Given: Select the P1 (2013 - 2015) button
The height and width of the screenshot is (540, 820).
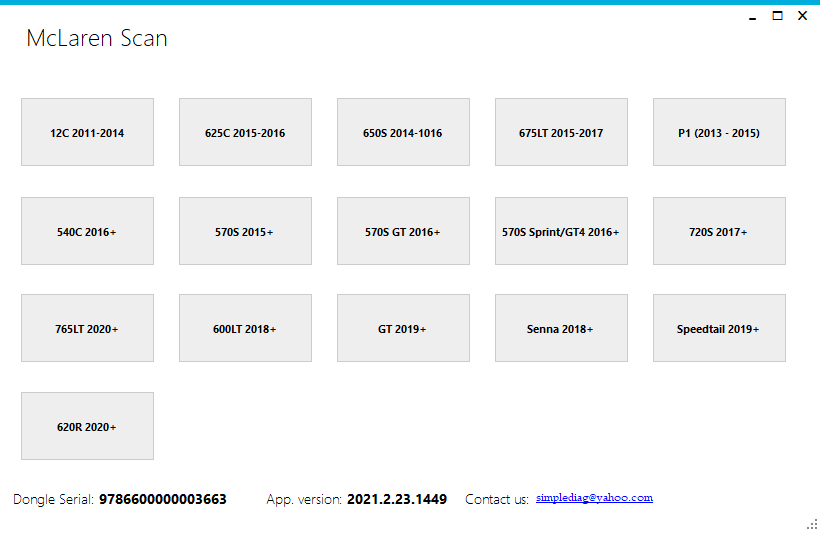Looking at the screenshot, I should tap(719, 132).
